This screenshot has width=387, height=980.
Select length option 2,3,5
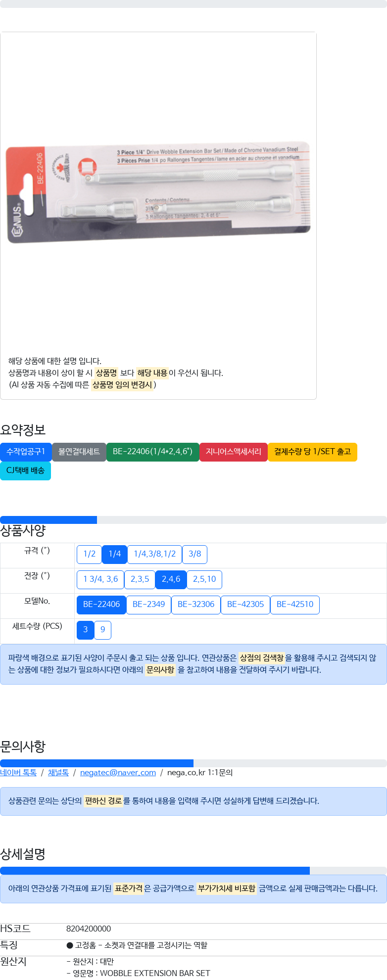click(x=140, y=579)
